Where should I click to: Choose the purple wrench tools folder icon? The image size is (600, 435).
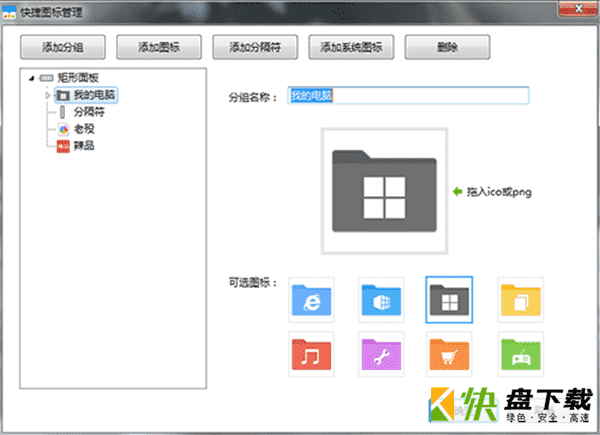click(381, 354)
